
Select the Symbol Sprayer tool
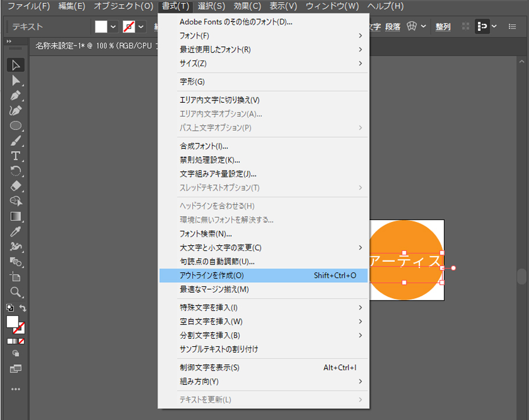[x=16, y=247]
